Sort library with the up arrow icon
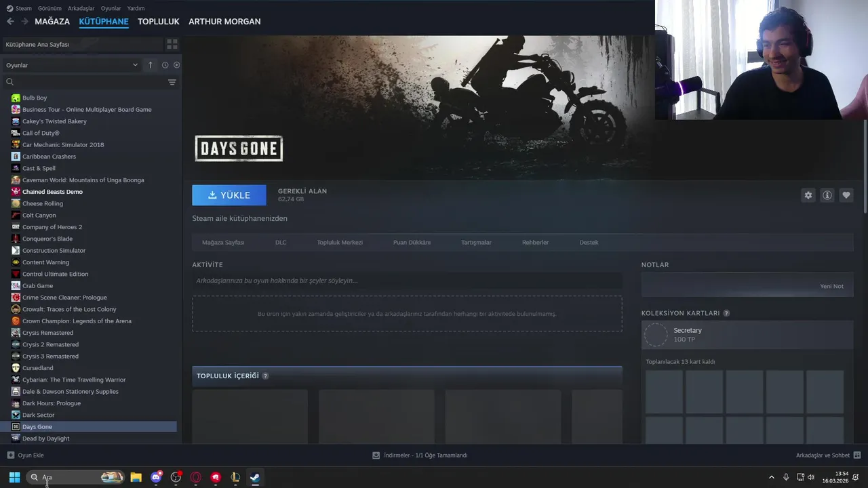The width and height of the screenshot is (868, 488). coord(151,65)
